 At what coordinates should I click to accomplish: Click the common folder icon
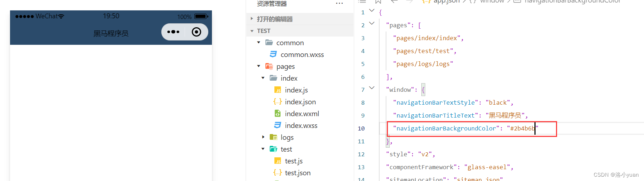tap(269, 42)
